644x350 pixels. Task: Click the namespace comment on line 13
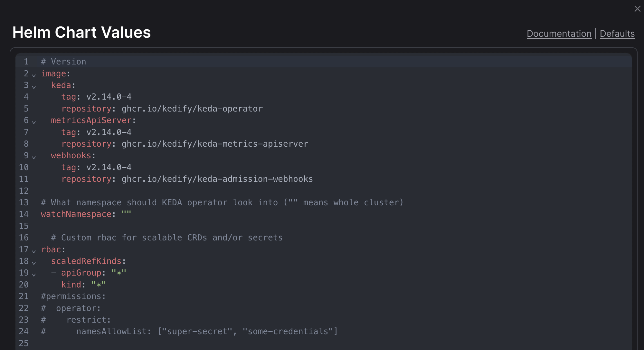(222, 202)
